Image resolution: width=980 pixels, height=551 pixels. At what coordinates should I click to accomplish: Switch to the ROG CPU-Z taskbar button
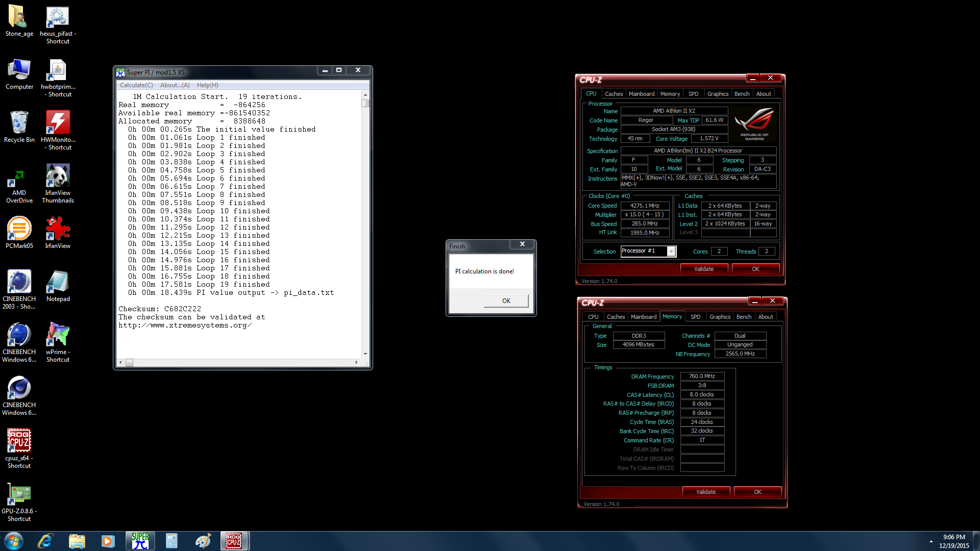pos(234,541)
